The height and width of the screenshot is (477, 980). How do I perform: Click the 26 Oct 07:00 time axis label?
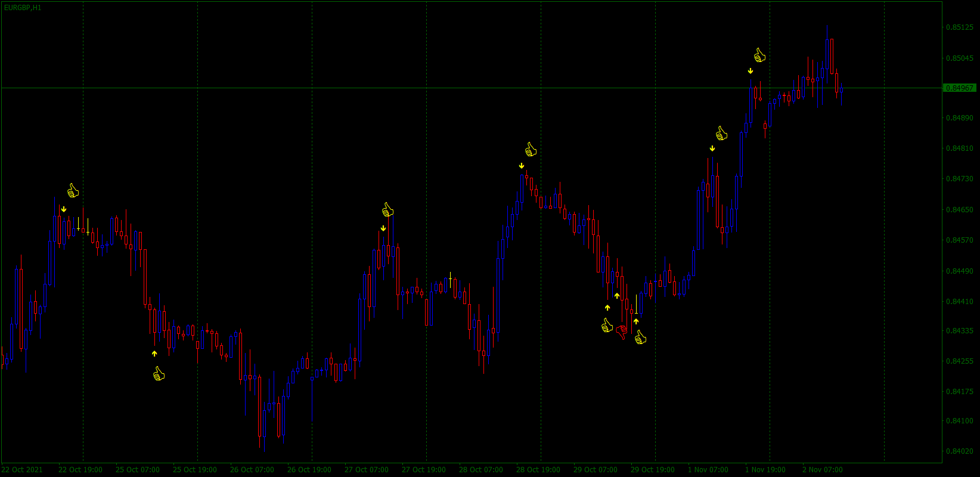click(252, 470)
